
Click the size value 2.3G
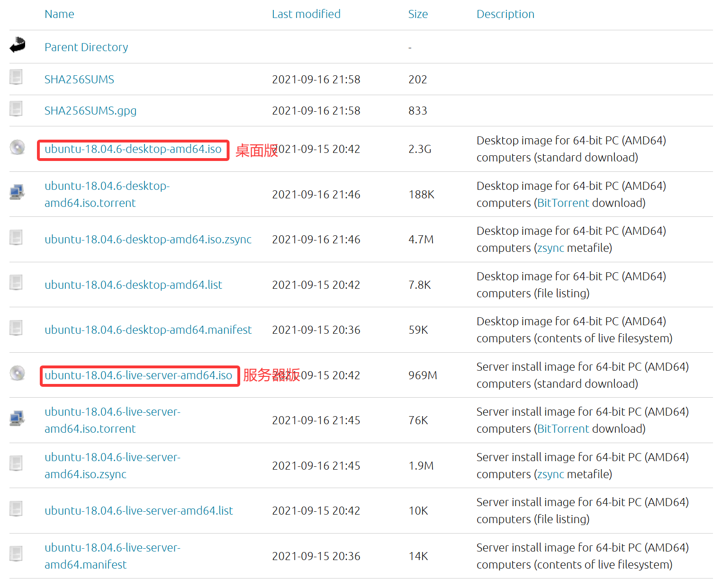point(420,149)
